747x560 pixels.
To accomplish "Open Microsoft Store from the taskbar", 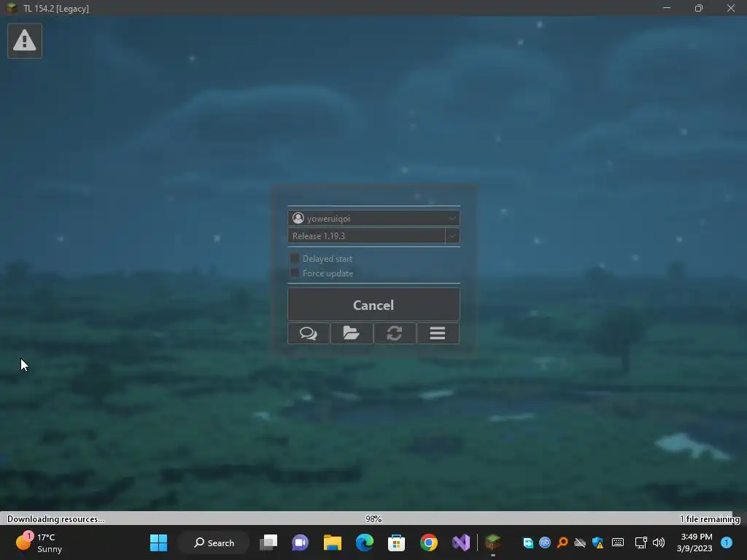I will click(396, 542).
